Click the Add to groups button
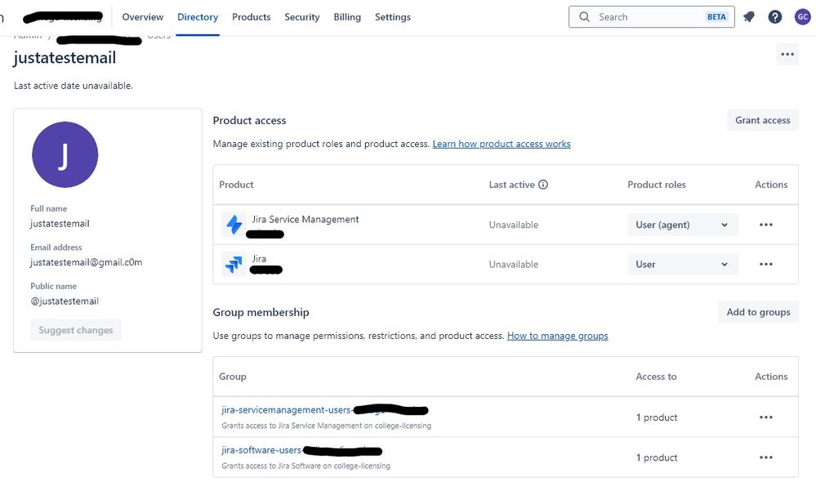816x504 pixels. 758,312
